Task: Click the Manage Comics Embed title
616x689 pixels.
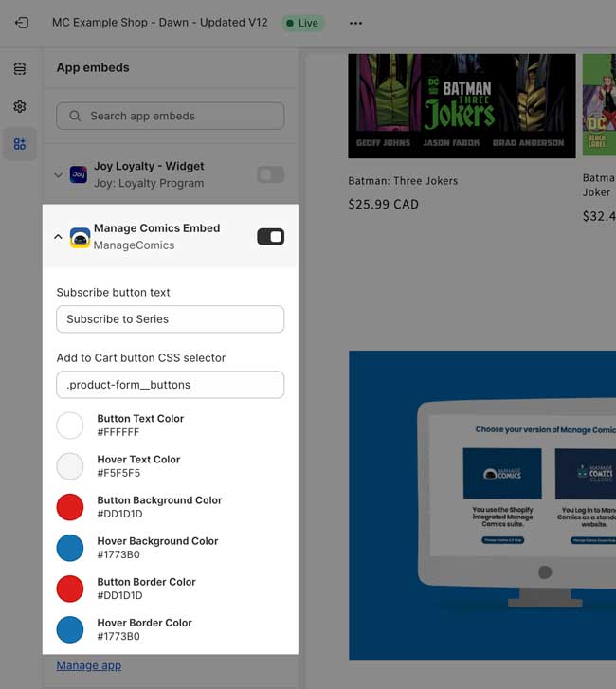Action: coord(157,228)
